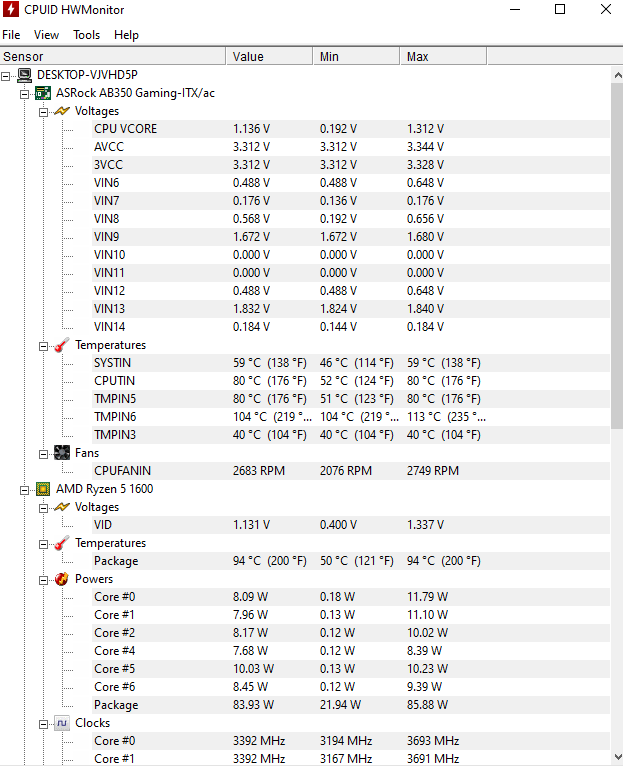Select the Core #2 power row
Screen dimensions: 623x767
click(351, 633)
